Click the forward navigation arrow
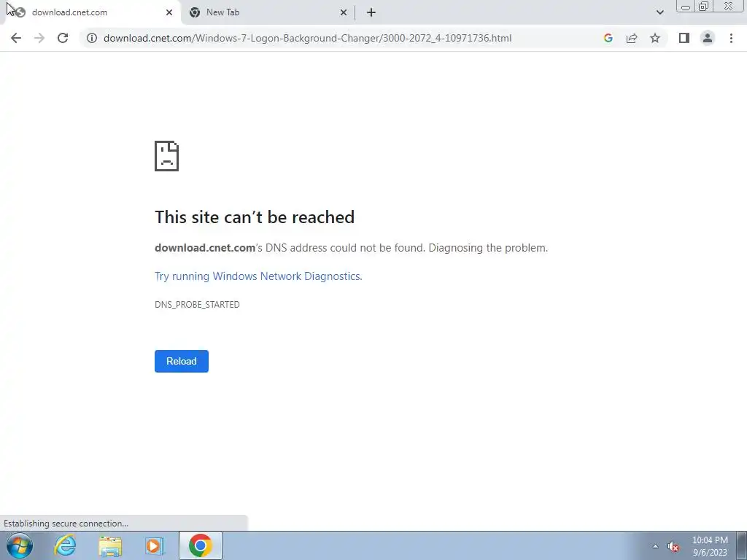Screen dimensions: 747x560 point(39,38)
